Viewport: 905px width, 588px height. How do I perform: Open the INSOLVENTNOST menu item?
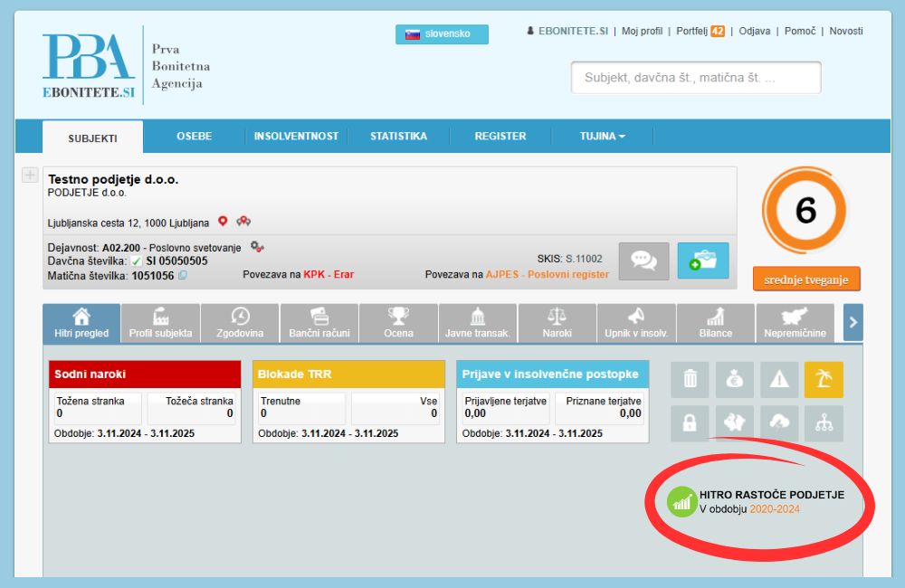click(x=296, y=137)
